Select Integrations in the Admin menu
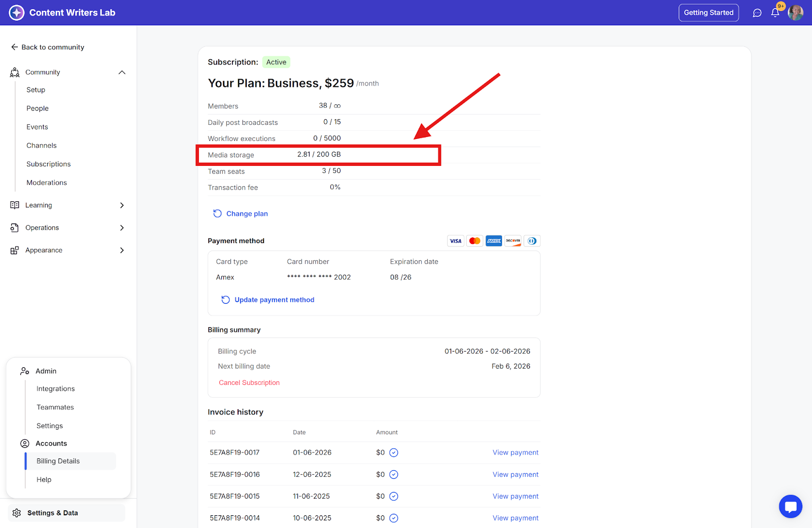 point(56,389)
